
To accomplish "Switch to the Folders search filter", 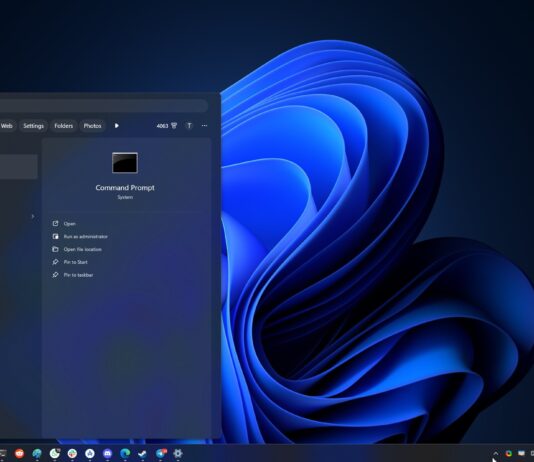I will point(64,126).
